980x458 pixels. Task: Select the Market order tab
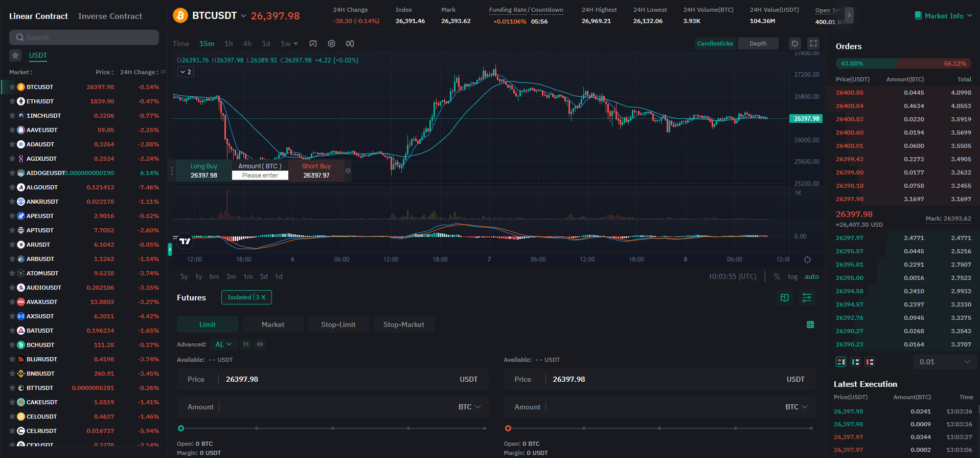(273, 324)
